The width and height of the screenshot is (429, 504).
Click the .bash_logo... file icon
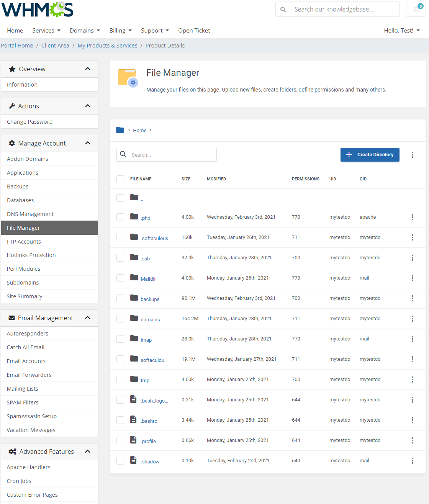click(133, 399)
